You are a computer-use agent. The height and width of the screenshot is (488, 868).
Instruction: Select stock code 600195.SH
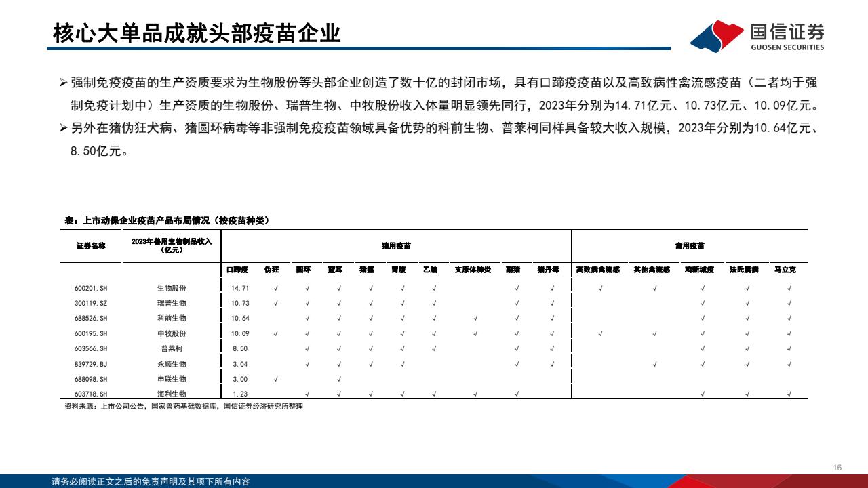pos(91,333)
